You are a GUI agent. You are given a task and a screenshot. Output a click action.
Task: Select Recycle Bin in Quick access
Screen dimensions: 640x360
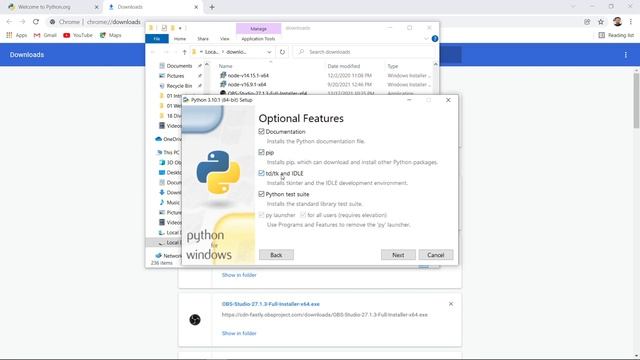pos(179,86)
